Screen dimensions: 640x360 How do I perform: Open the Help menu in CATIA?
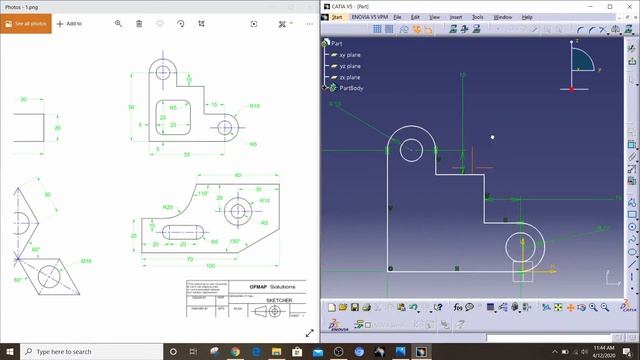tap(527, 17)
